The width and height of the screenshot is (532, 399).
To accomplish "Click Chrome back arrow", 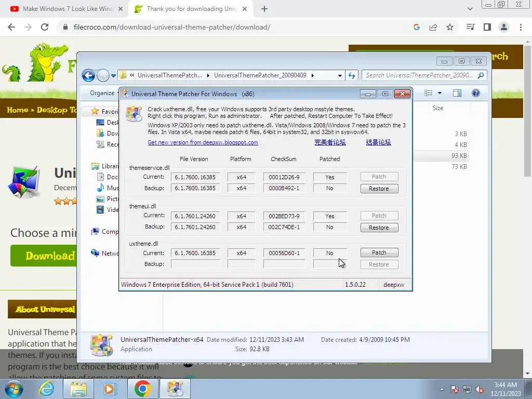I will pyautogui.click(x=11, y=27).
